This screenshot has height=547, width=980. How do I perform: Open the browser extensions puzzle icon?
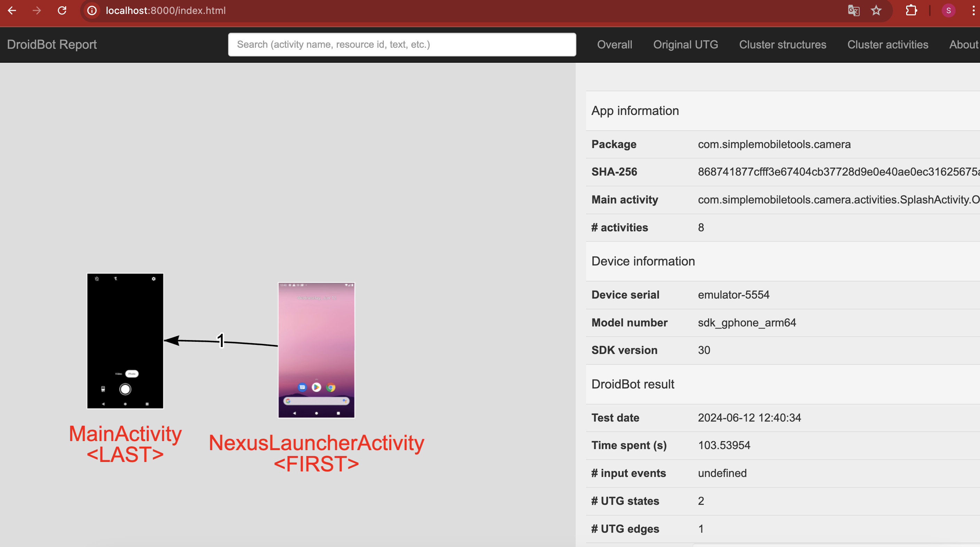(x=911, y=10)
